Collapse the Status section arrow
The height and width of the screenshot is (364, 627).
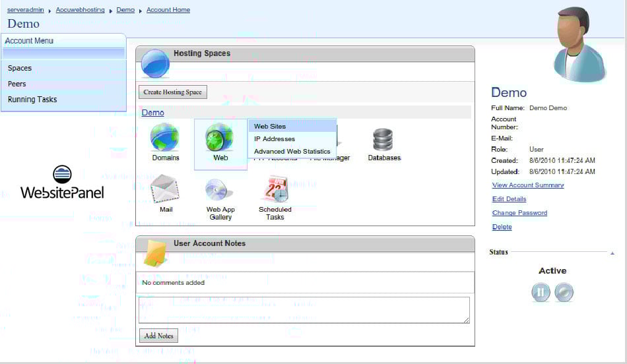[x=612, y=253]
